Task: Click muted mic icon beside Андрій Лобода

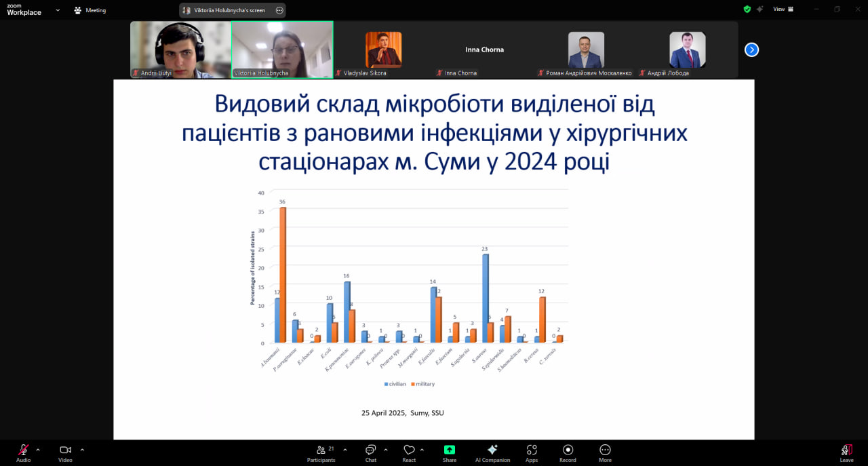Action: (642, 73)
